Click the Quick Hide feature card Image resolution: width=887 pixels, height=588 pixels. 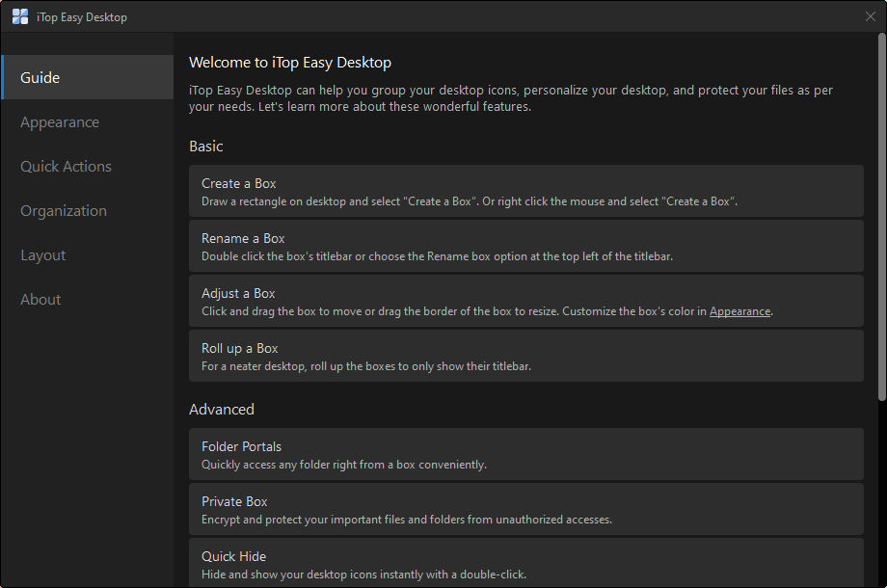[x=525, y=564]
